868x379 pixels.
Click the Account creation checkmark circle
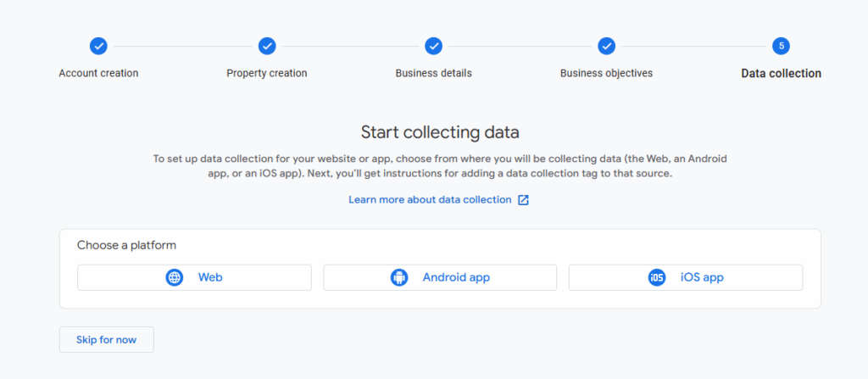[x=98, y=46]
